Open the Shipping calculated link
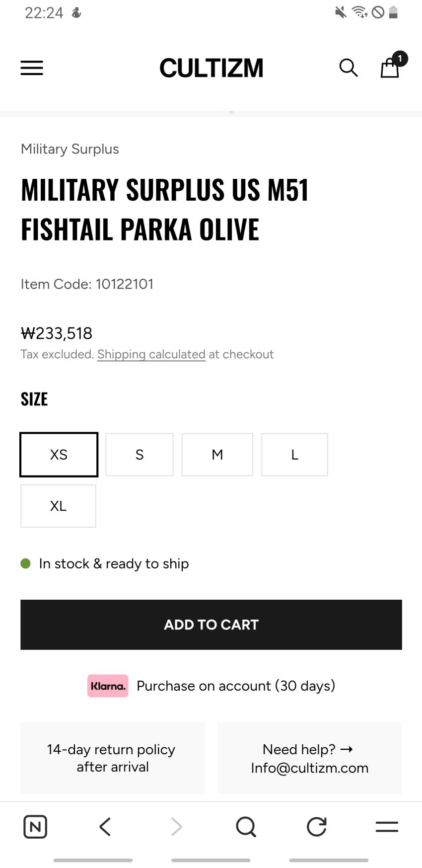422x868 pixels. click(151, 354)
